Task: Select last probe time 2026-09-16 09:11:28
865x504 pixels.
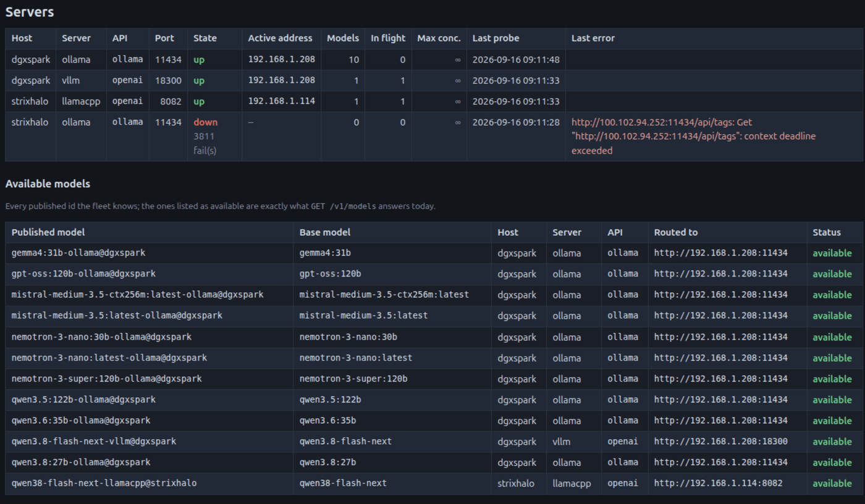Action: pyautogui.click(x=516, y=122)
